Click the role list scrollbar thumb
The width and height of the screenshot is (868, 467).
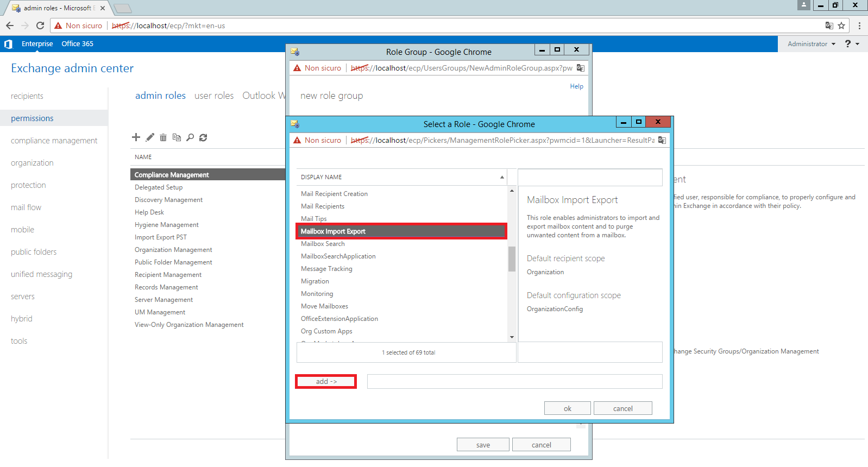pyautogui.click(x=512, y=259)
